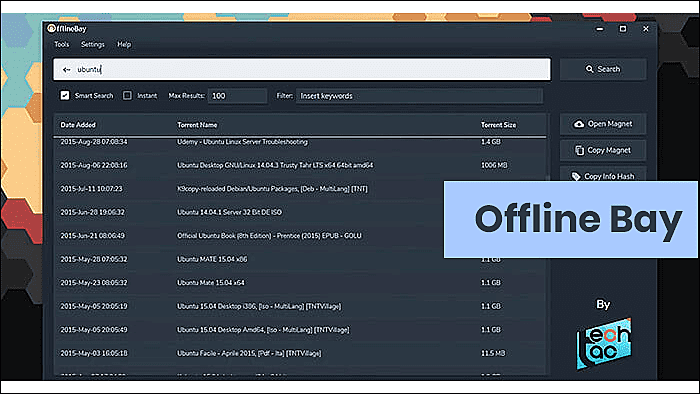The height and width of the screenshot is (394, 700).
Task: Click date 2015-Jul-11 10:07:23
Action: pos(91,189)
